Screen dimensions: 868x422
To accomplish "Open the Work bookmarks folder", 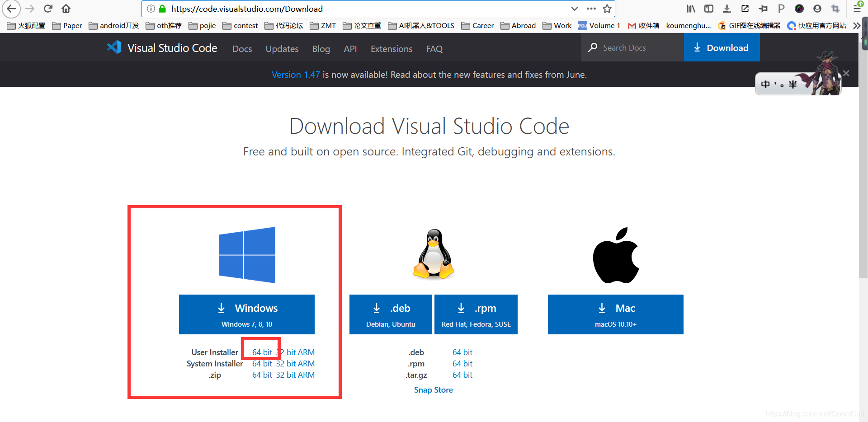I will point(557,26).
